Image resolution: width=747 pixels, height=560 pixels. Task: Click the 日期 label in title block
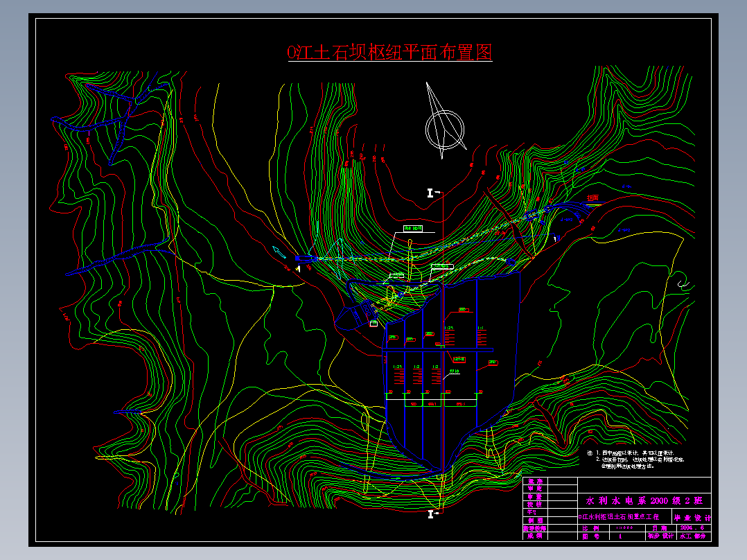point(660,528)
